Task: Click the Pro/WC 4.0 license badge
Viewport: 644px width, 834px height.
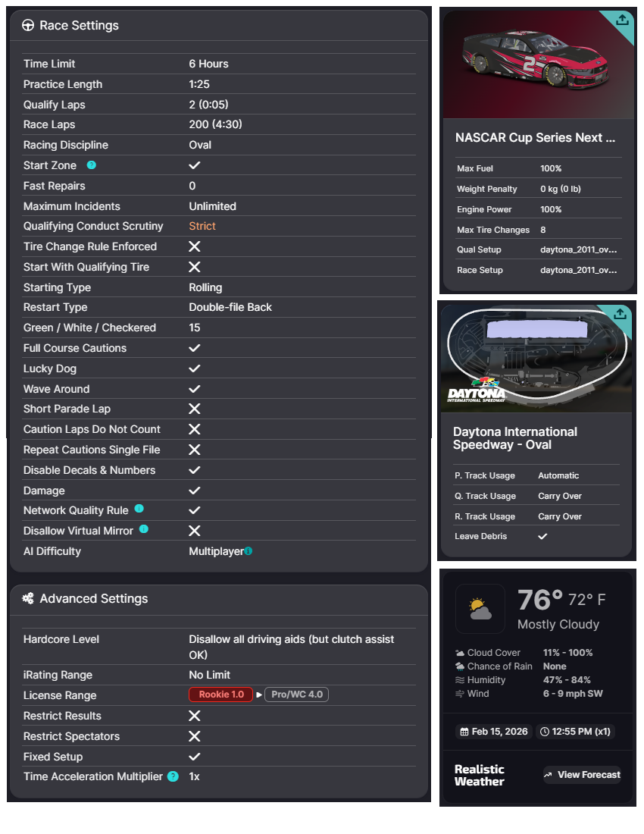Action: pos(296,695)
